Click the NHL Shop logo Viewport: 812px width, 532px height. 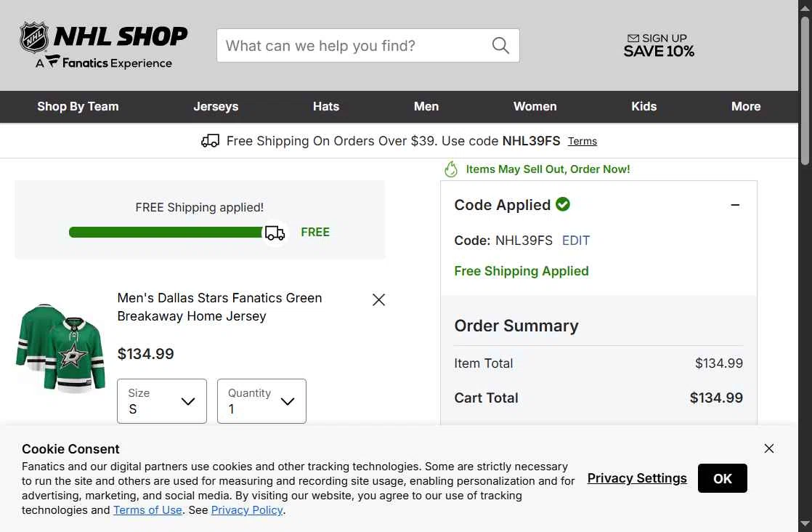tap(104, 45)
